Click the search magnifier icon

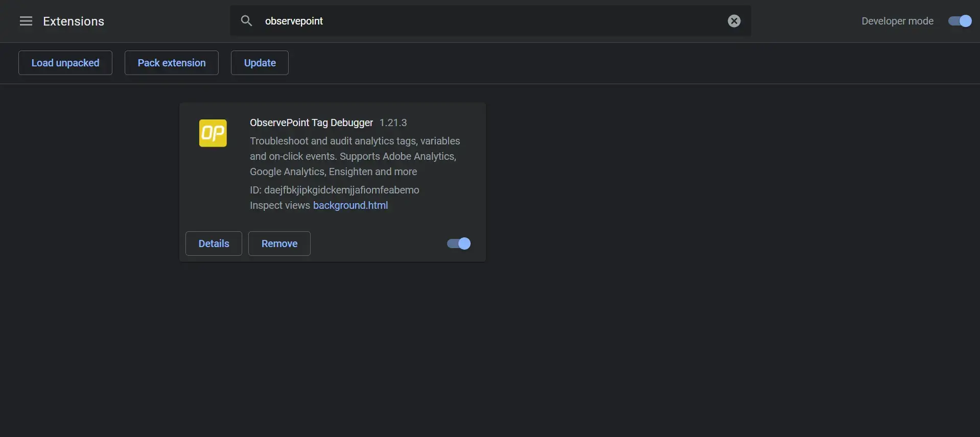click(x=246, y=21)
